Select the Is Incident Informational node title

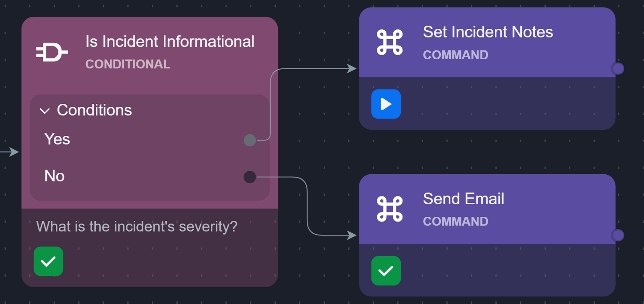click(170, 42)
